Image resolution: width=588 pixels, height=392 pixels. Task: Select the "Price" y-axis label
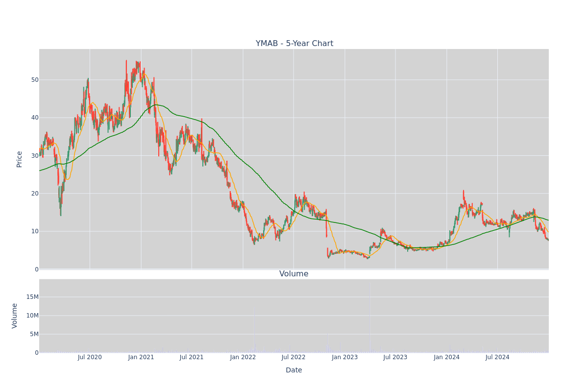19,159
